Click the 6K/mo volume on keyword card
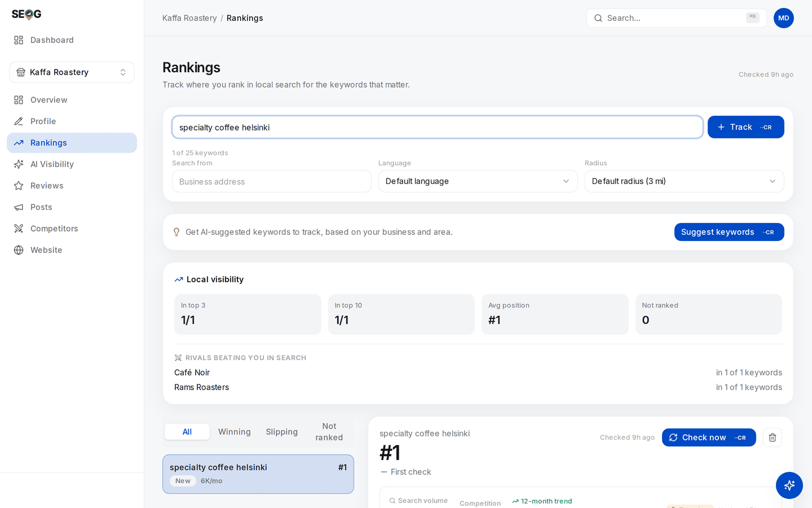 click(211, 481)
